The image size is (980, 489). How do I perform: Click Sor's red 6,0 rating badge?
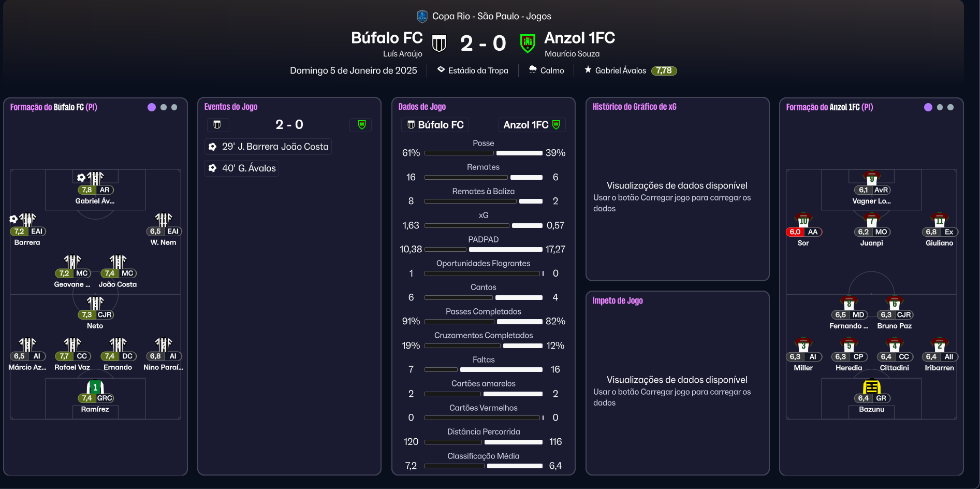pyautogui.click(x=795, y=232)
